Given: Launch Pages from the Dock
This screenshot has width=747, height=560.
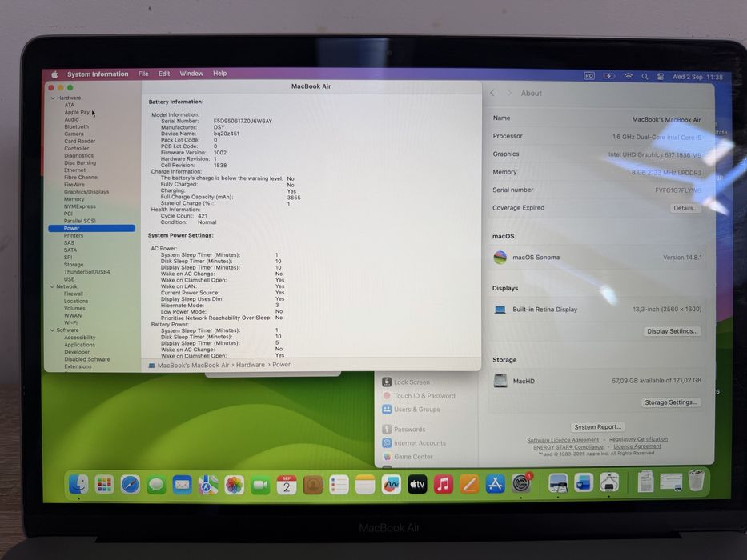Looking at the screenshot, I should [469, 485].
